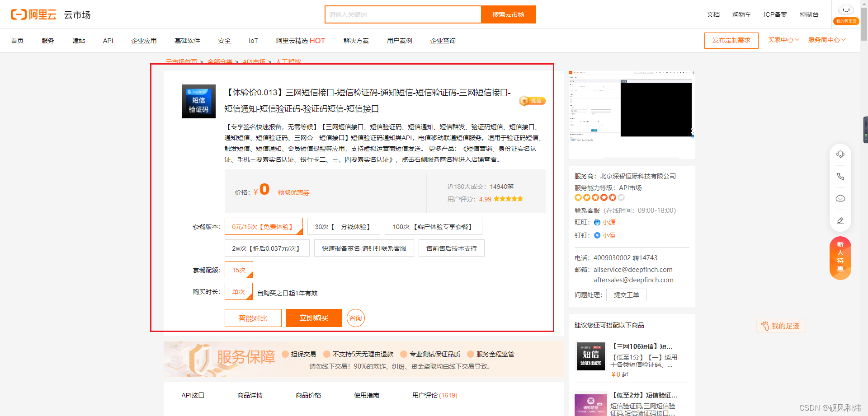
Task: Click the 钉钉 icon next to 小恒
Action: (x=598, y=235)
